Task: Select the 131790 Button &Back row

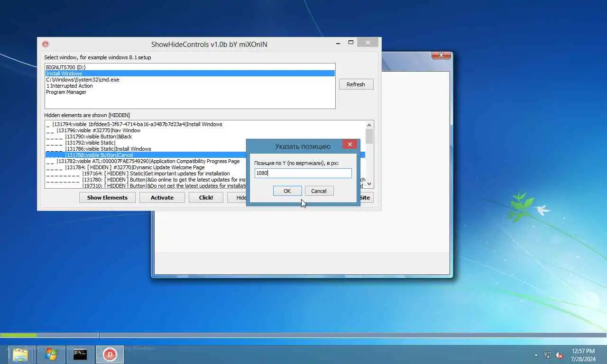Action: [x=205, y=136]
